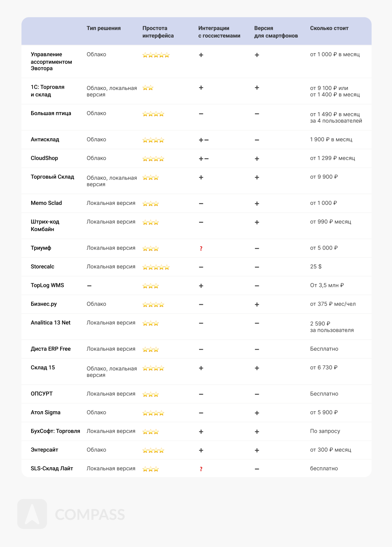
Task: Select the 'Сколько стоит' column header
Action: coord(329,28)
